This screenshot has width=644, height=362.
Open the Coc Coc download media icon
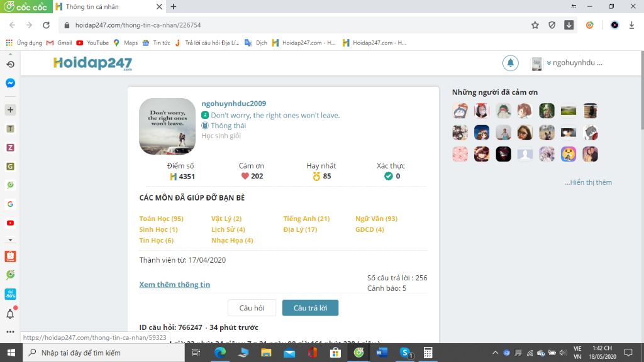pyautogui.click(x=569, y=25)
